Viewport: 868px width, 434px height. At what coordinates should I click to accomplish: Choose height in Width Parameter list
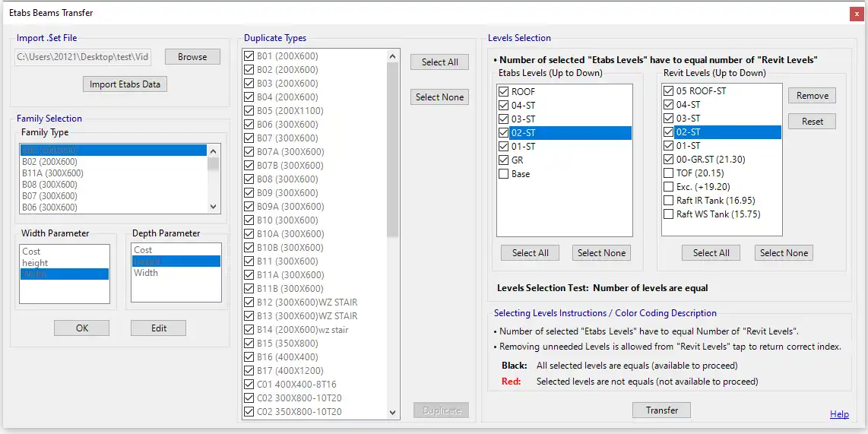click(x=36, y=263)
